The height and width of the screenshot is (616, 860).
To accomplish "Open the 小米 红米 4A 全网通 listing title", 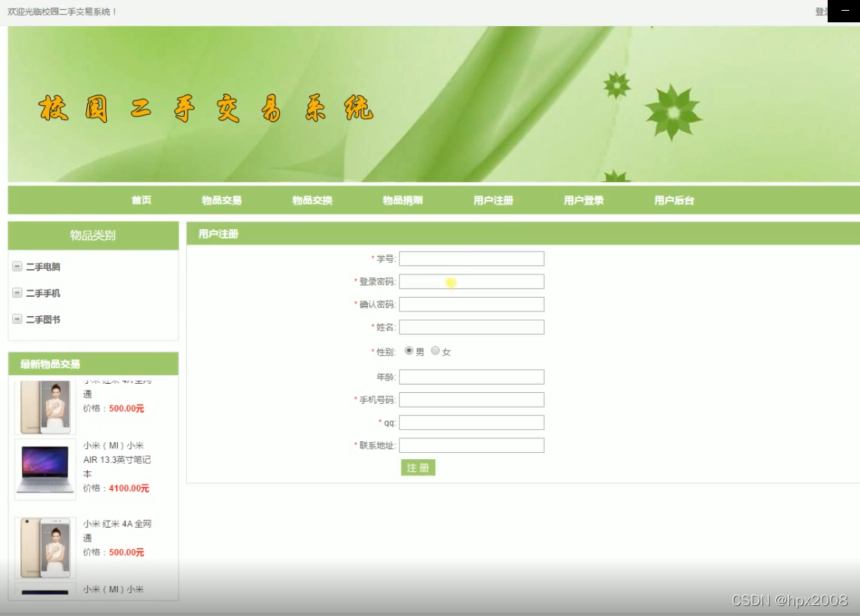I will pyautogui.click(x=117, y=531).
